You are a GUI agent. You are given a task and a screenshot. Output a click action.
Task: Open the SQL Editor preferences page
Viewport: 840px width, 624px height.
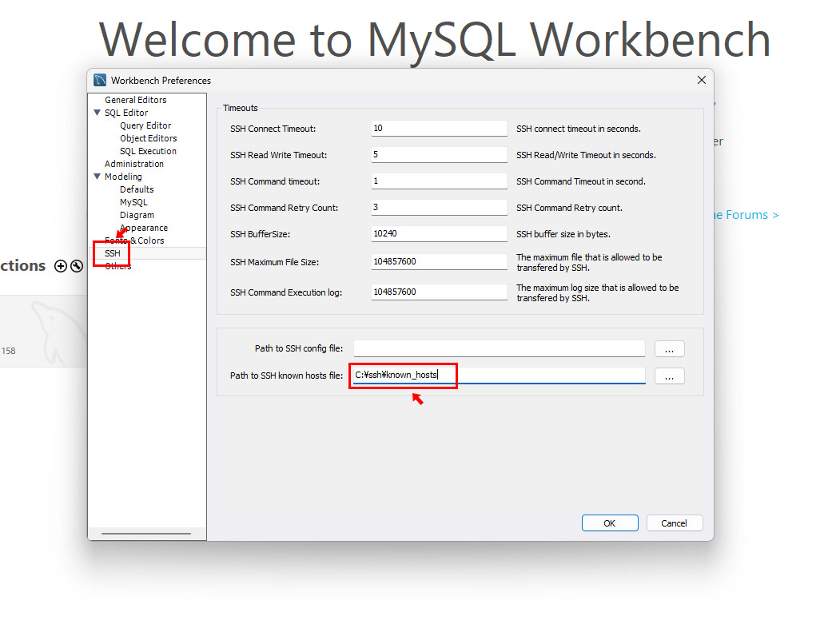pos(126,113)
